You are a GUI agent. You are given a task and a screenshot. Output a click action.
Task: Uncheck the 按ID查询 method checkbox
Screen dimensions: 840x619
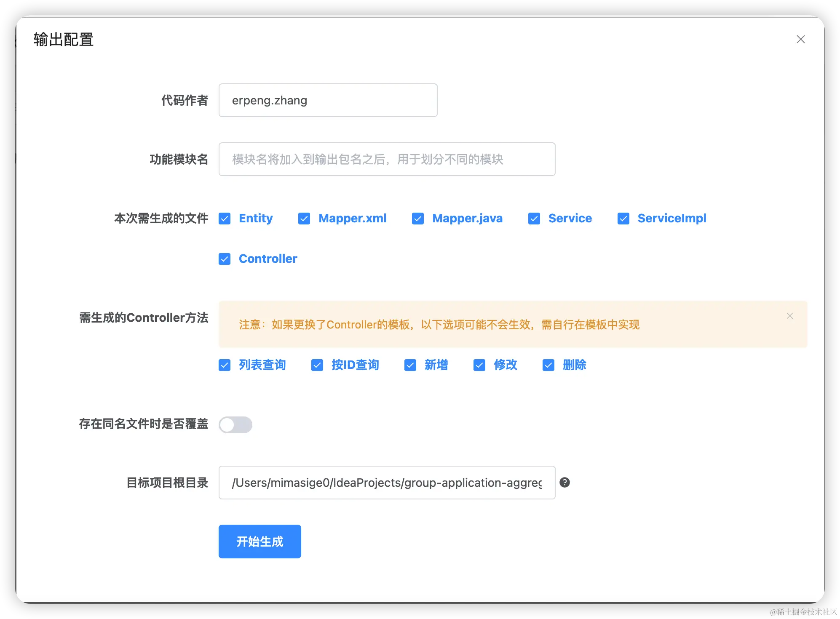pyautogui.click(x=317, y=365)
